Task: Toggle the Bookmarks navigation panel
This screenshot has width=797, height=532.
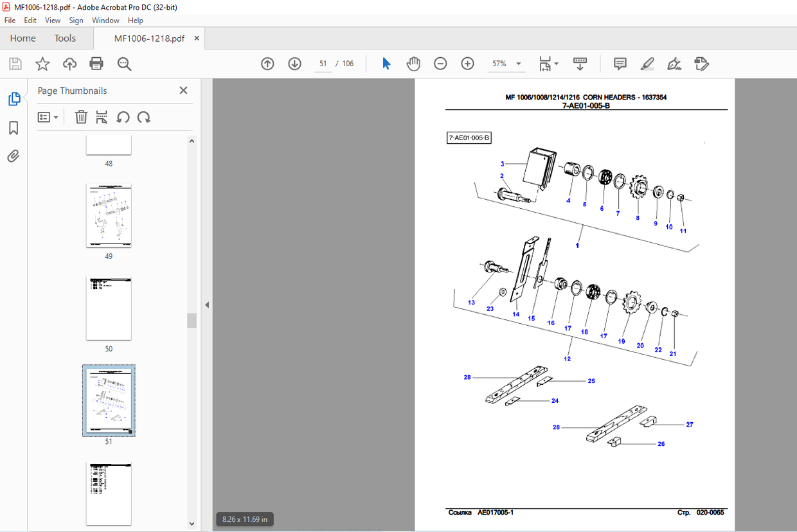Action: click(13, 128)
